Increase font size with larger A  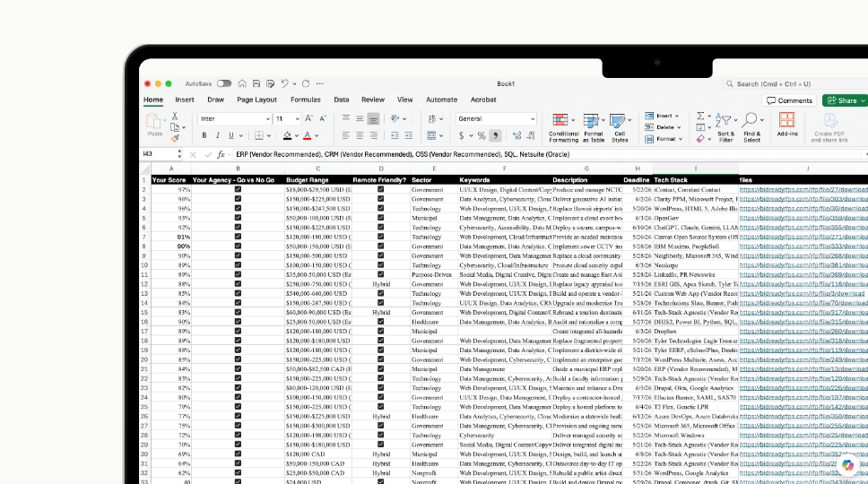(x=308, y=118)
